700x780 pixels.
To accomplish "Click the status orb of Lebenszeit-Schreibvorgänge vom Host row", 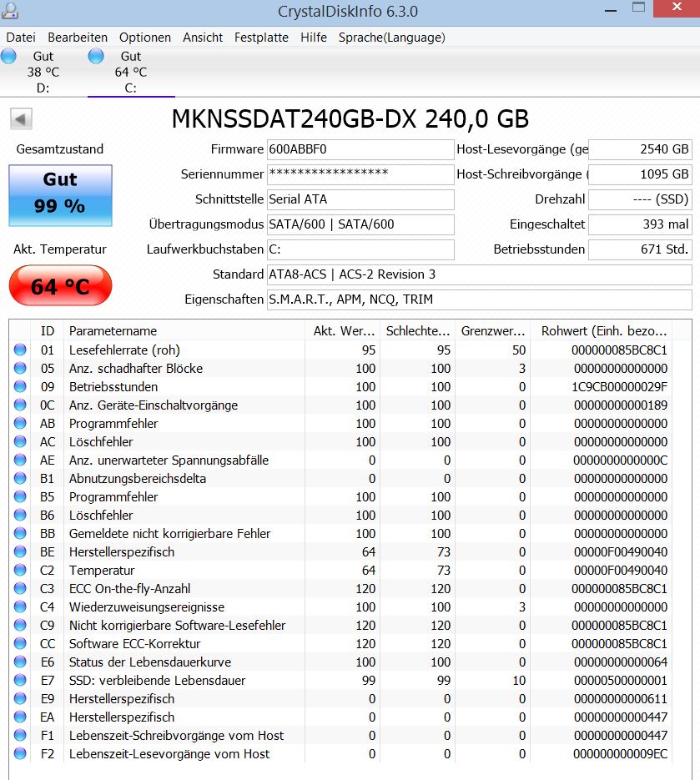I will (20, 735).
